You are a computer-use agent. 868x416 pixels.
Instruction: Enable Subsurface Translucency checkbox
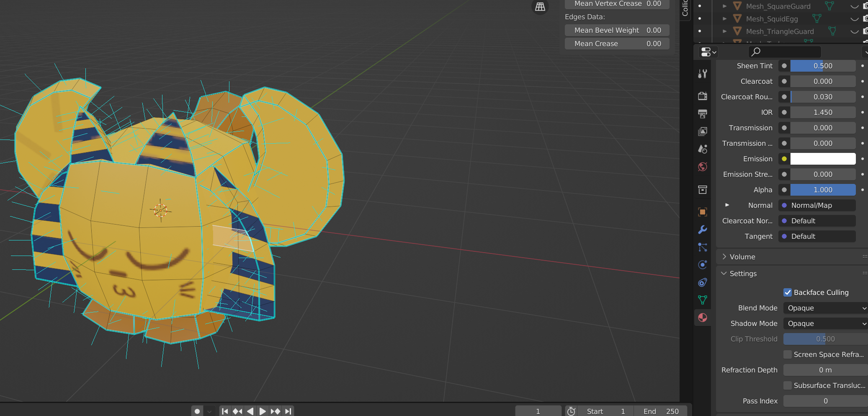pos(788,385)
